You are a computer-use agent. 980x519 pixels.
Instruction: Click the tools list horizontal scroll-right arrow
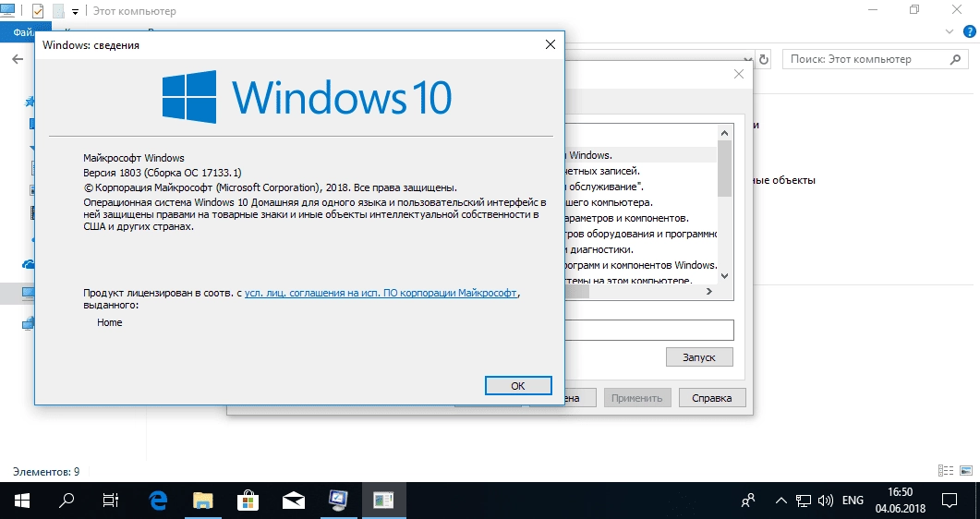point(709,291)
